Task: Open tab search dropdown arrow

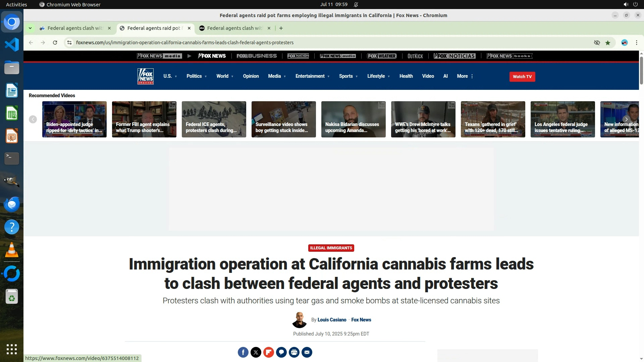Action: pos(30,28)
